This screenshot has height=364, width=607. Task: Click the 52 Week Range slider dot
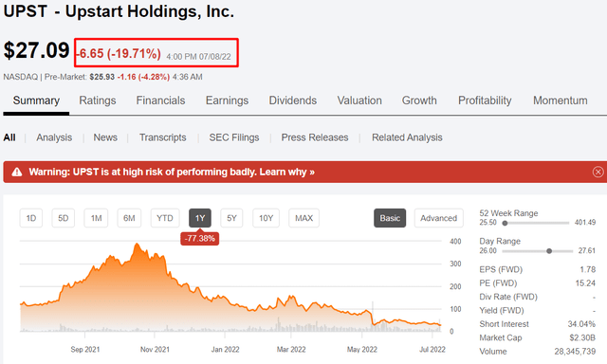505,223
